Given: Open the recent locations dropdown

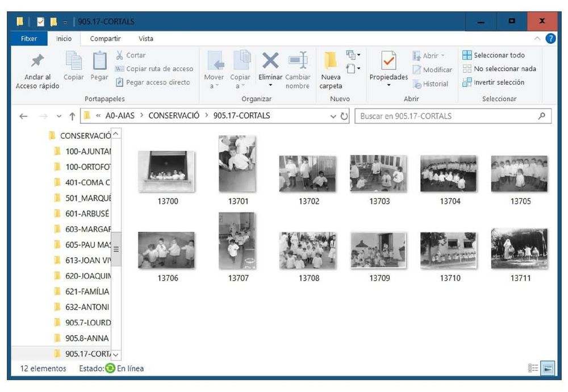Looking at the screenshot, I should click(59, 116).
